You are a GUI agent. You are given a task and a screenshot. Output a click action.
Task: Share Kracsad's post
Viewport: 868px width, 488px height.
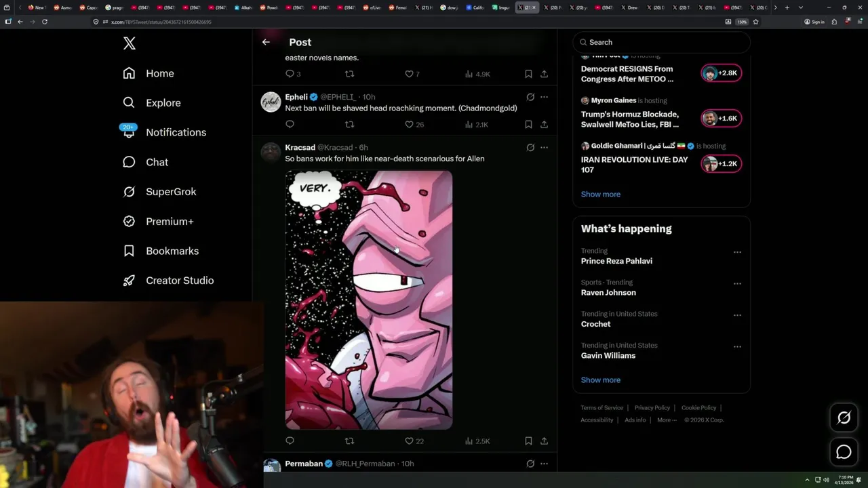pos(544,441)
